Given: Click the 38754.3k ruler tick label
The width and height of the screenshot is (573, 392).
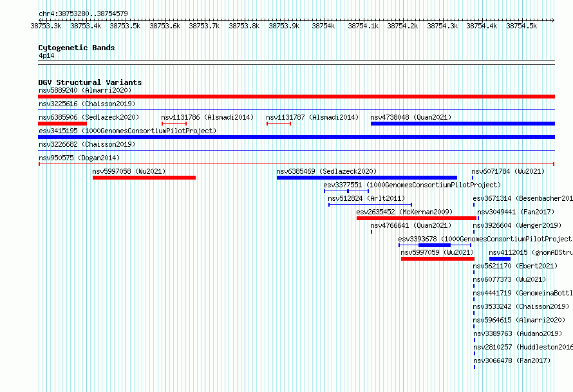Looking at the screenshot, I should [x=442, y=26].
